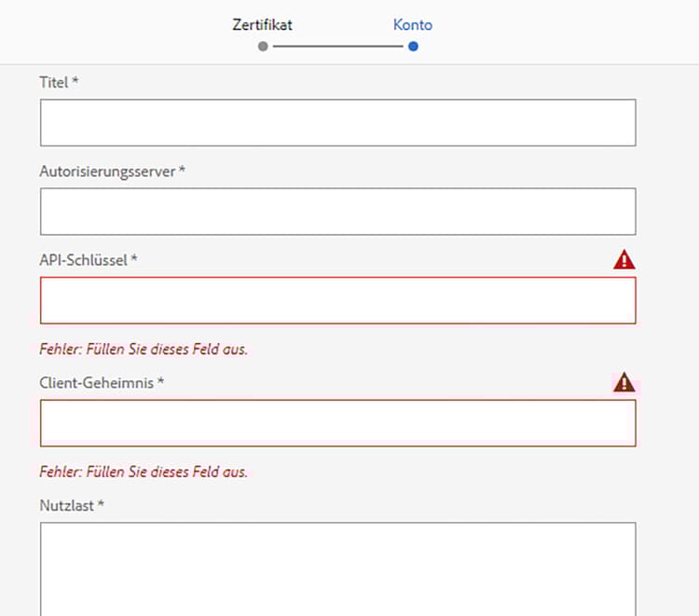Click the "API-Schlüssel" label text
This screenshot has width=699, height=616.
83,260
